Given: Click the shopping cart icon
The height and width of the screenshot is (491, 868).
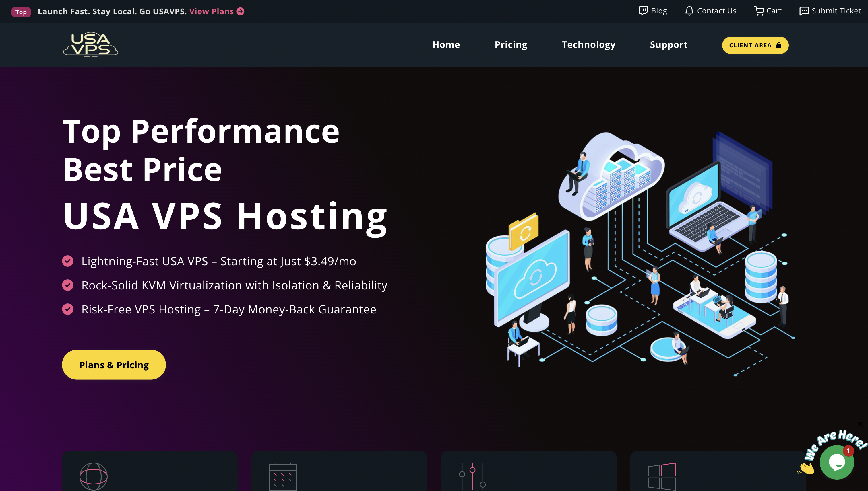Looking at the screenshot, I should point(759,11).
